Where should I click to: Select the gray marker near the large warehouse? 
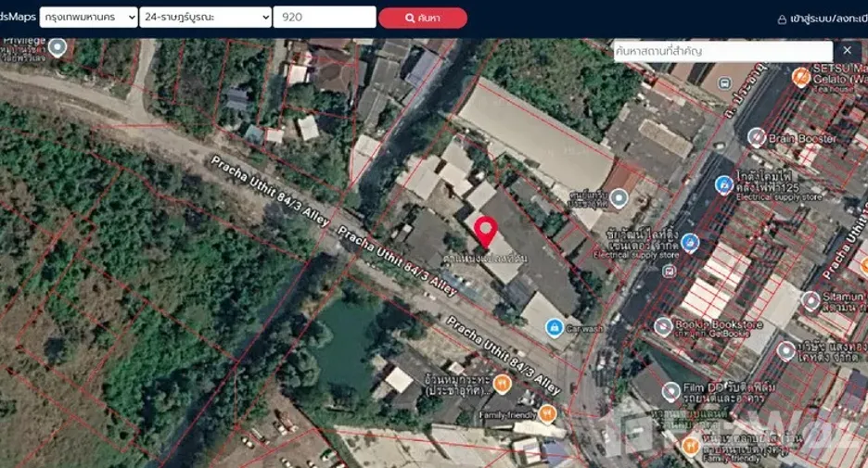click(x=619, y=198)
